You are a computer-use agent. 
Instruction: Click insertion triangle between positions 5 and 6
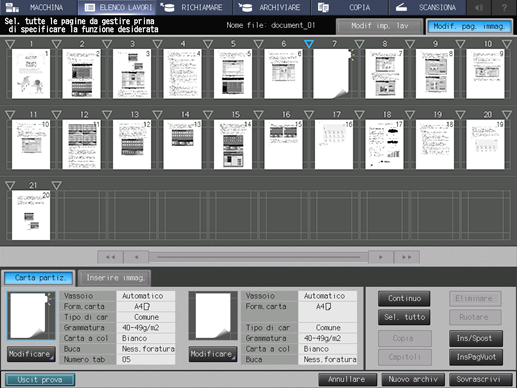[x=258, y=44]
